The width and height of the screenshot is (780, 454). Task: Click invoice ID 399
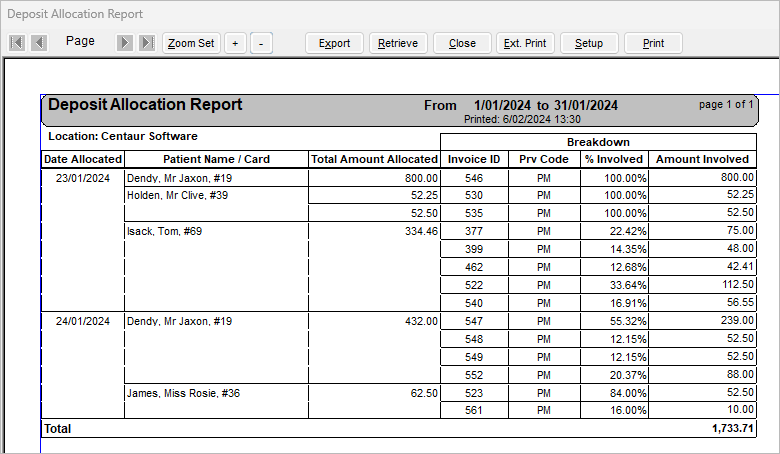pos(474,249)
